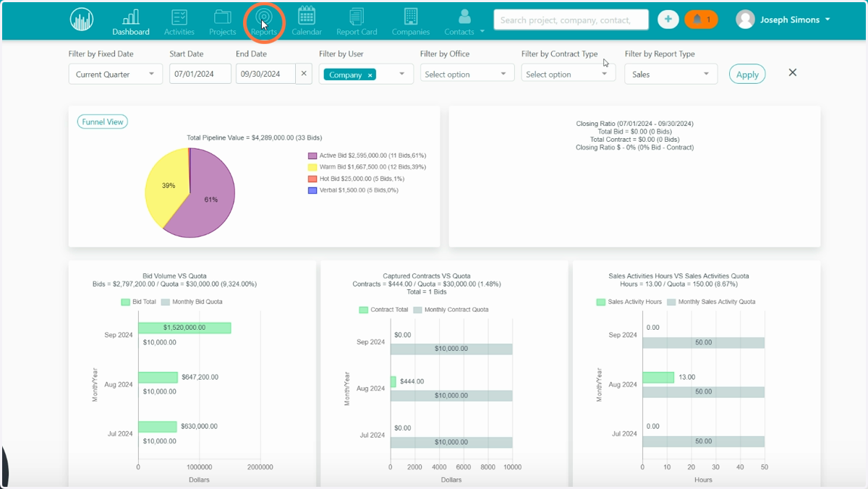Switch to Funnel View
This screenshot has height=489, width=868.
pyautogui.click(x=103, y=122)
